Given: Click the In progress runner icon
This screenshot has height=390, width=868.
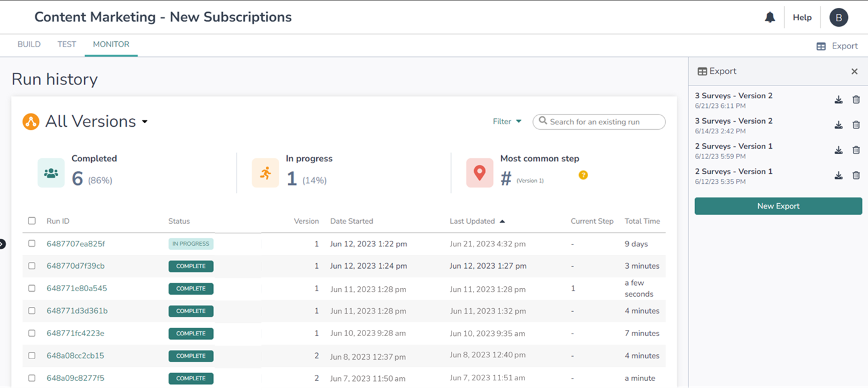Looking at the screenshot, I should (x=265, y=173).
